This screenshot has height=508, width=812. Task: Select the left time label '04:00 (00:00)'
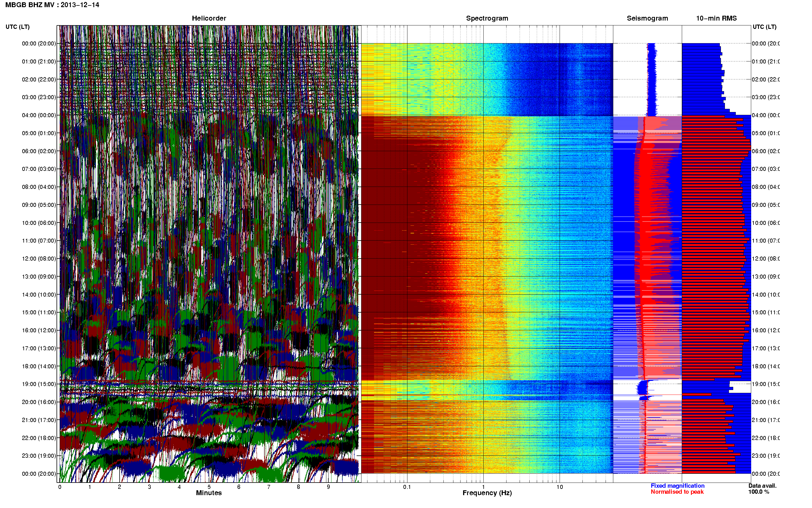click(39, 115)
